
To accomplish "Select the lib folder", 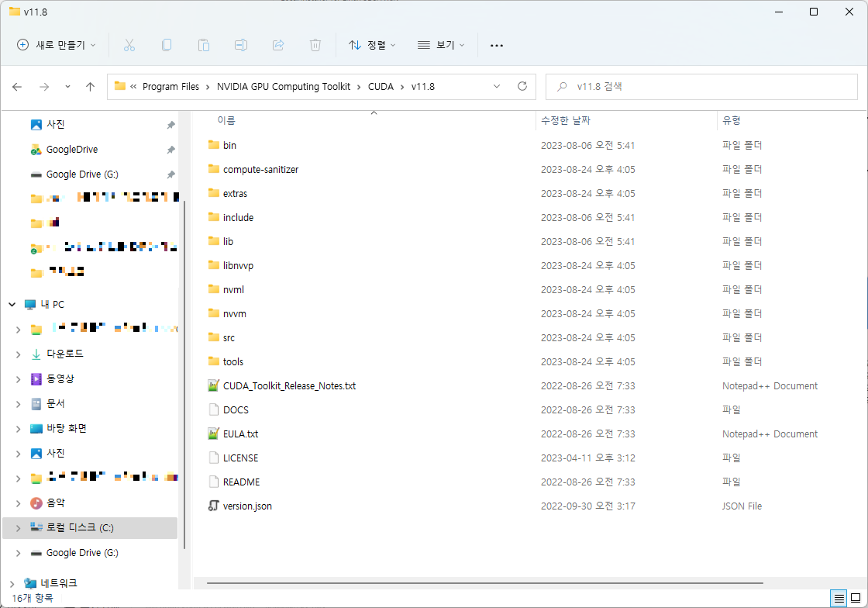I will coord(228,241).
